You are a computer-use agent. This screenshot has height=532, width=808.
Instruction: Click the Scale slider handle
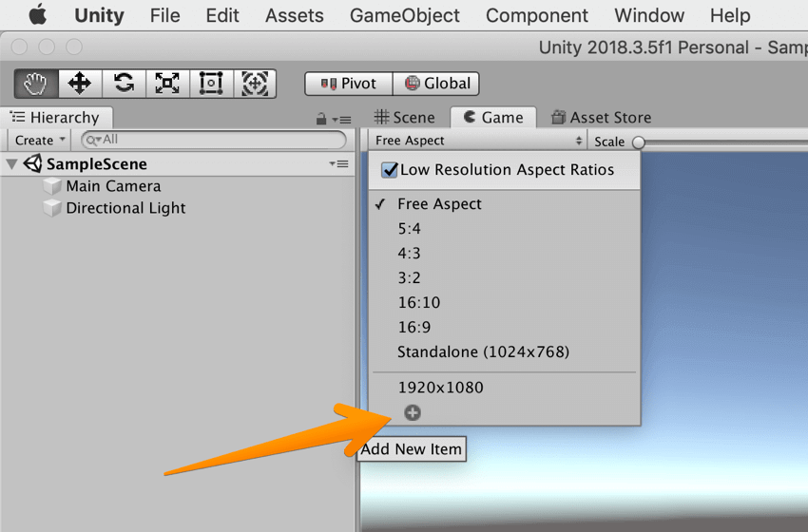click(639, 142)
